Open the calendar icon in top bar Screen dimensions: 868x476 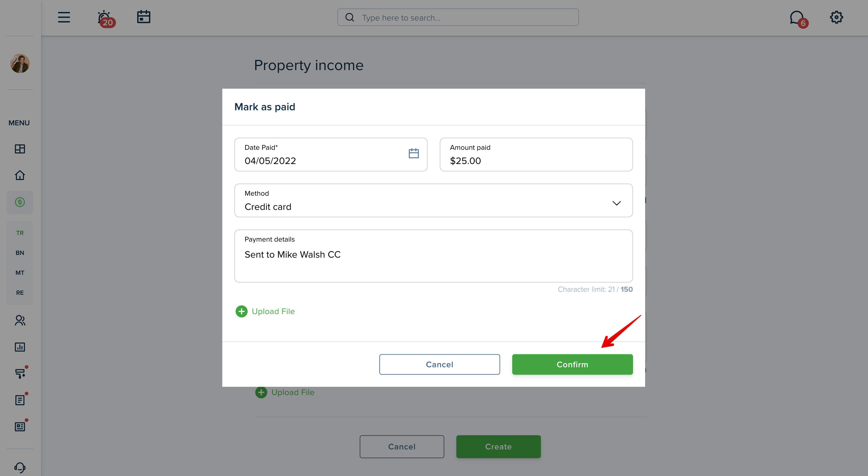[x=143, y=17]
